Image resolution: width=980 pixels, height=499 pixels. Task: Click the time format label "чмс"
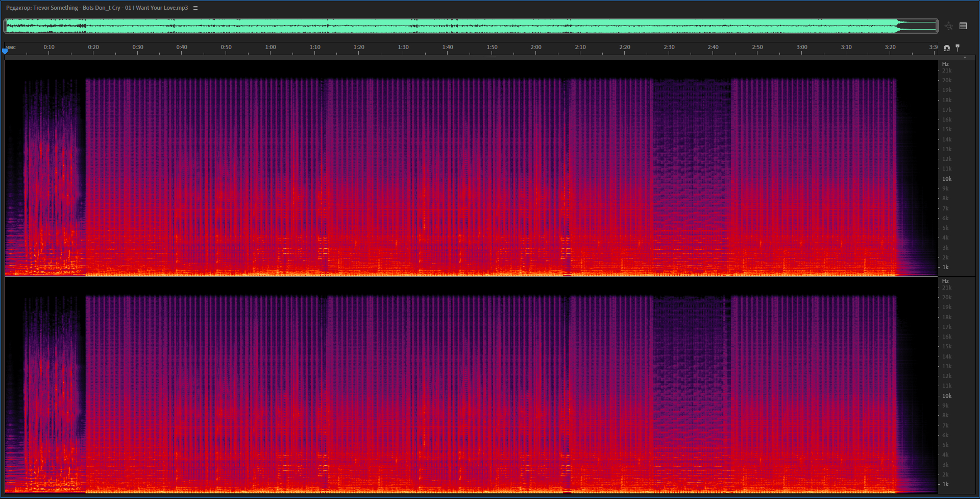pos(11,47)
